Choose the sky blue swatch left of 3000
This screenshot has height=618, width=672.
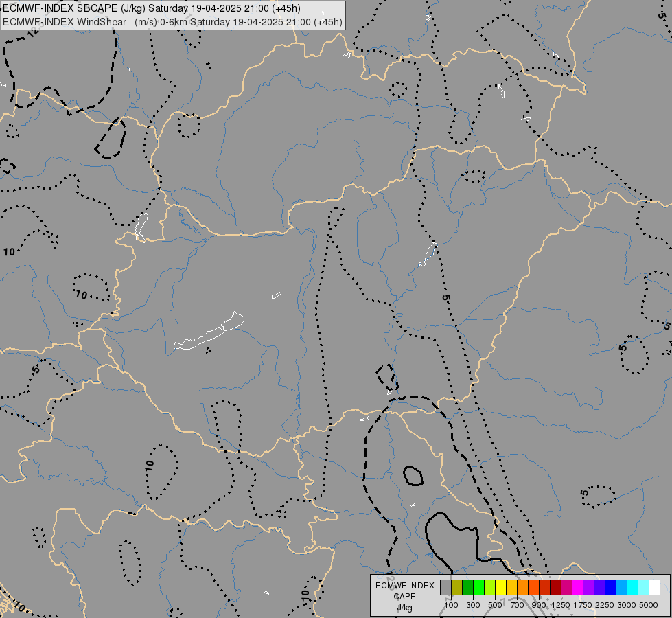pos(622,588)
